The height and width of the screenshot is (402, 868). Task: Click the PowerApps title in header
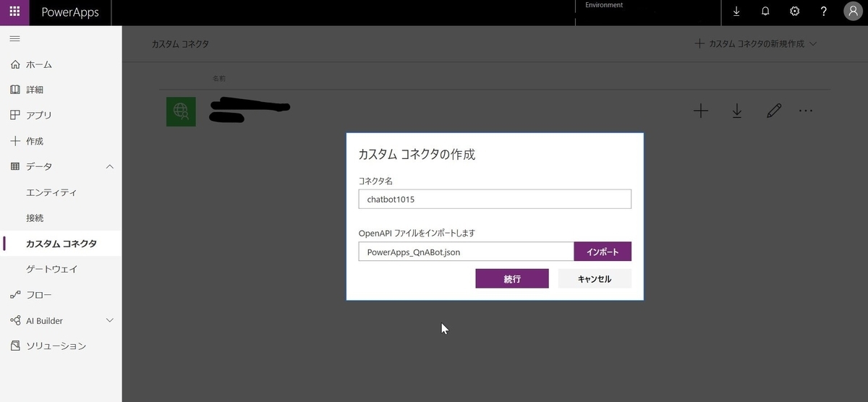coord(70,12)
